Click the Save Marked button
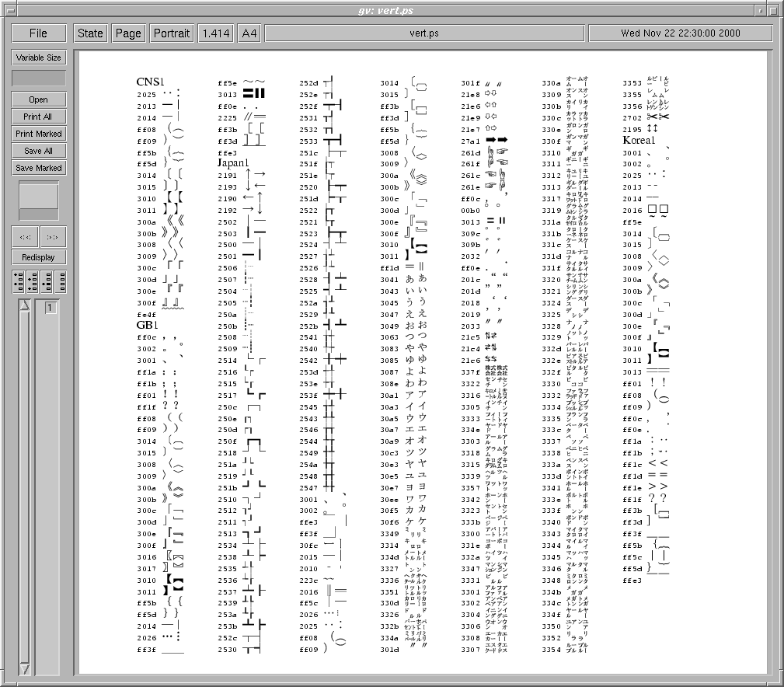Screen dimensions: 784x687 [x=39, y=168]
